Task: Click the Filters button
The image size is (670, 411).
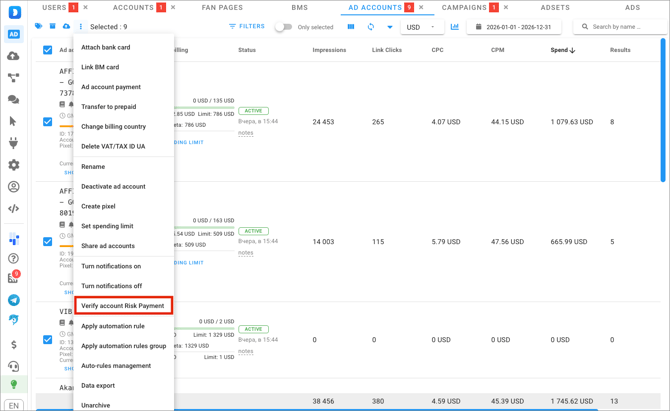Action: (247, 27)
